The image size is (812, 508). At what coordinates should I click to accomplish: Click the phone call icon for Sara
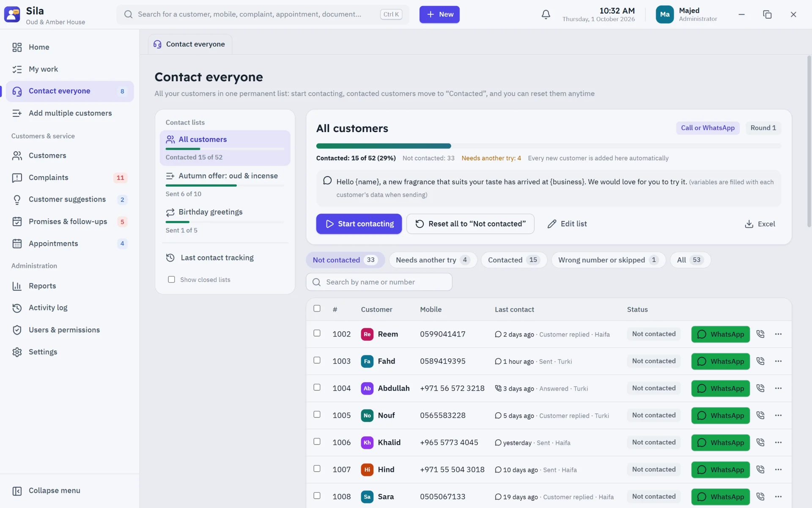[760, 497]
